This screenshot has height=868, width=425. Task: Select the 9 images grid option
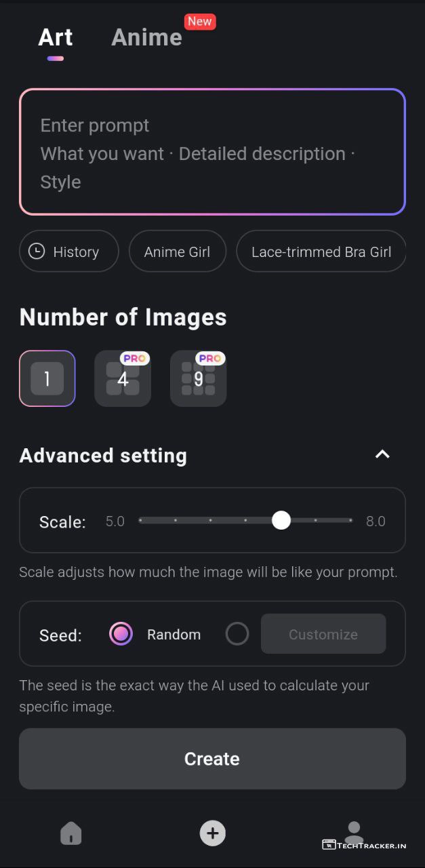[x=198, y=380]
